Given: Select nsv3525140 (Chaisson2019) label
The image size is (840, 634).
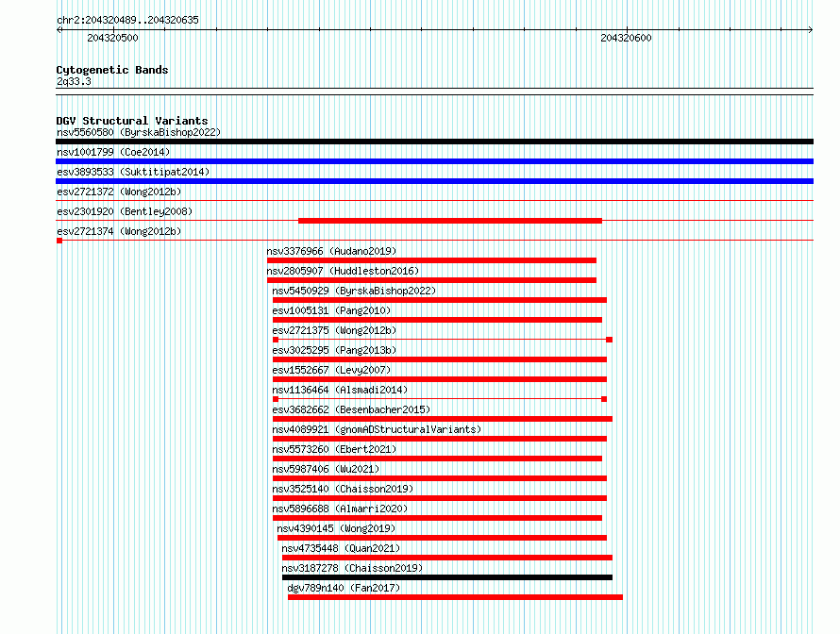Looking at the screenshot, I should 343,489.
